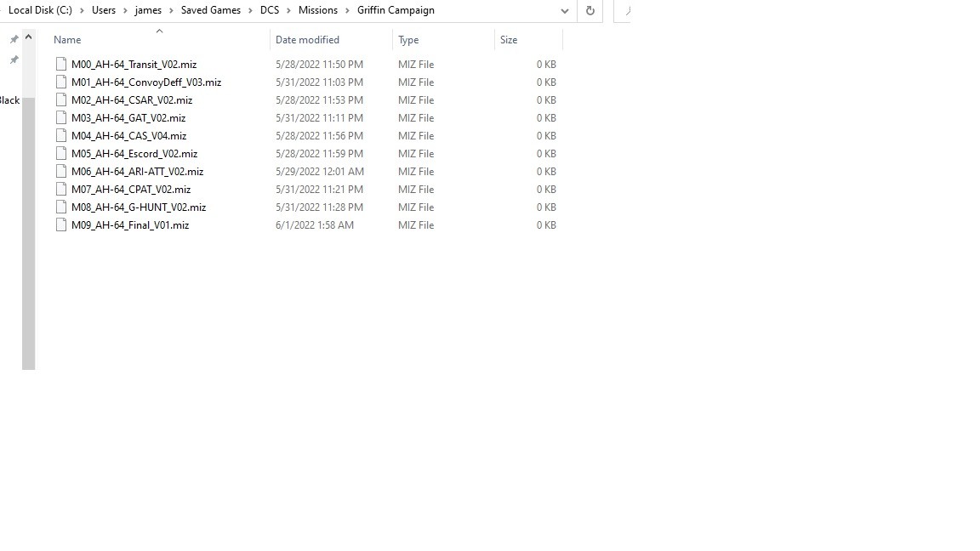Click MIZ File type of M09_AH-64_Final_V01.miz

416,224
